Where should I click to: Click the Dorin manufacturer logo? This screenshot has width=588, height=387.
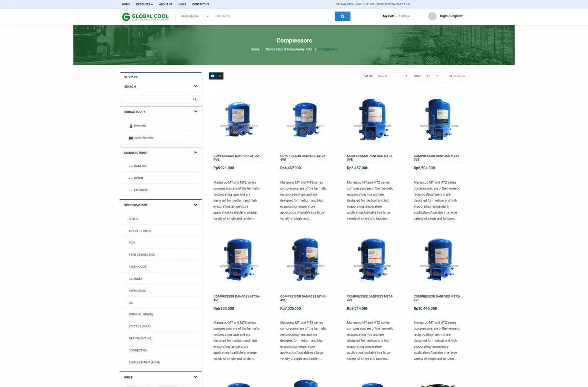(x=131, y=178)
